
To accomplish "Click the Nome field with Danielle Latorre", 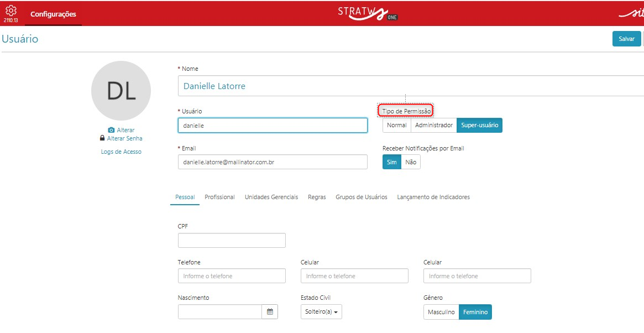I will pyautogui.click(x=411, y=86).
